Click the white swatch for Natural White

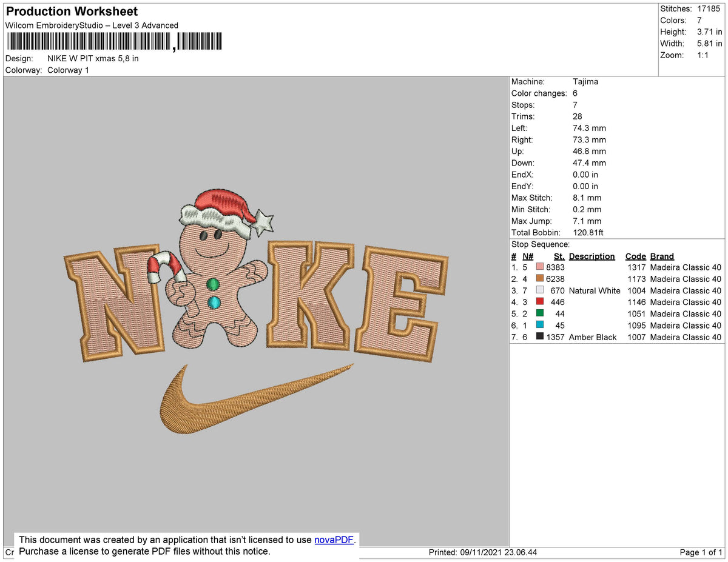pyautogui.click(x=540, y=290)
